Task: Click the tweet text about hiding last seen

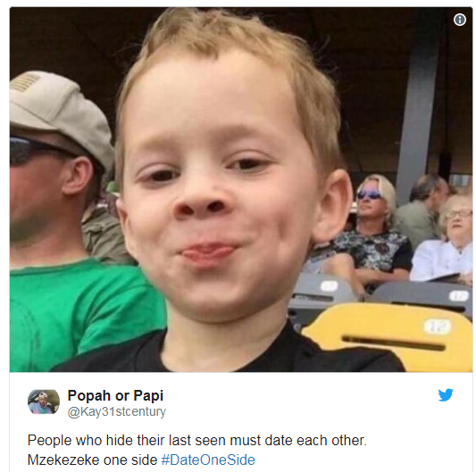Action: tap(197, 441)
